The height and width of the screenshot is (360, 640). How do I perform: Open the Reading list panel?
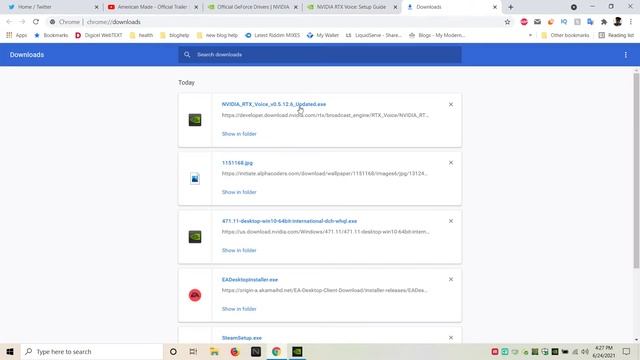(x=616, y=35)
